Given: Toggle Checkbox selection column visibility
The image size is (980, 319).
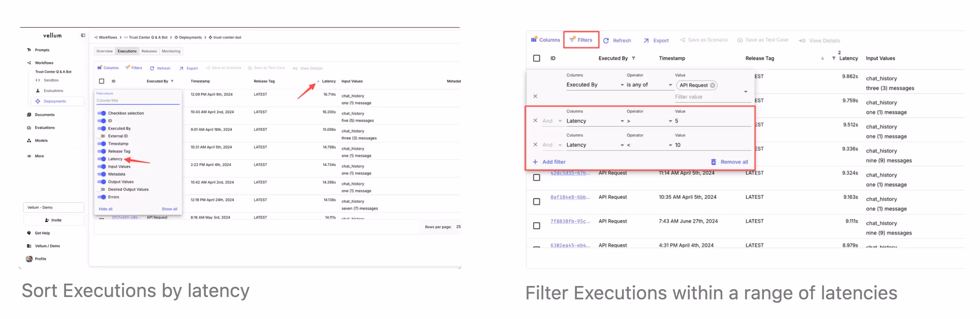Looking at the screenshot, I should point(102,113).
